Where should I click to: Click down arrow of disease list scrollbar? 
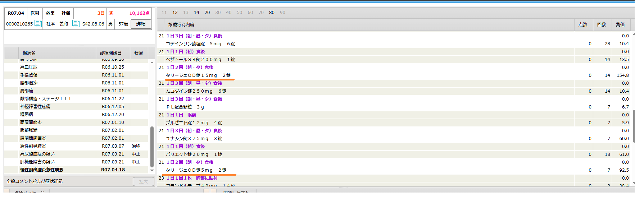152,171
